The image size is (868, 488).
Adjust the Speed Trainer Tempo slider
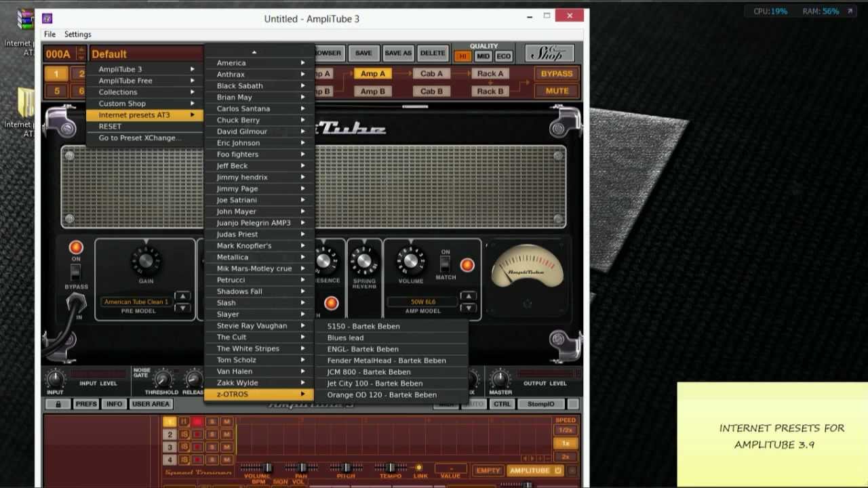pyautogui.click(x=391, y=468)
